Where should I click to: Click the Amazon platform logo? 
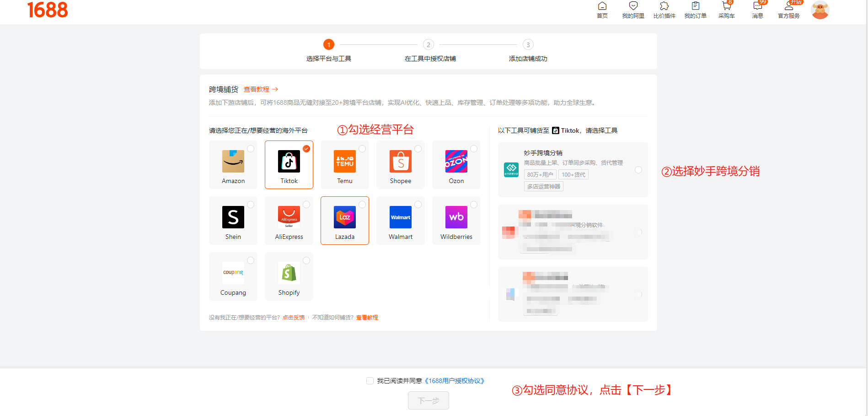click(233, 161)
